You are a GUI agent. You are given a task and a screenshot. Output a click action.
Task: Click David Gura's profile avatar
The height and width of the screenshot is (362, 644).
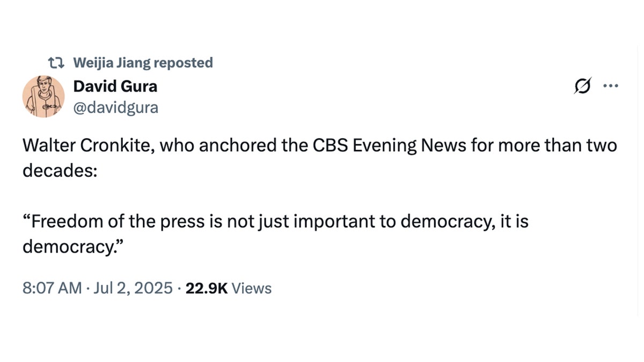pos(43,97)
